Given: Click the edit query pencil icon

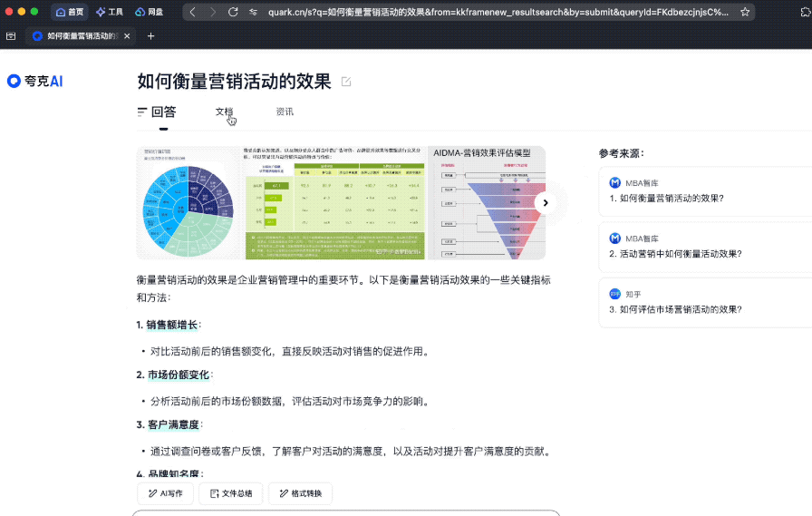Looking at the screenshot, I should coord(346,82).
